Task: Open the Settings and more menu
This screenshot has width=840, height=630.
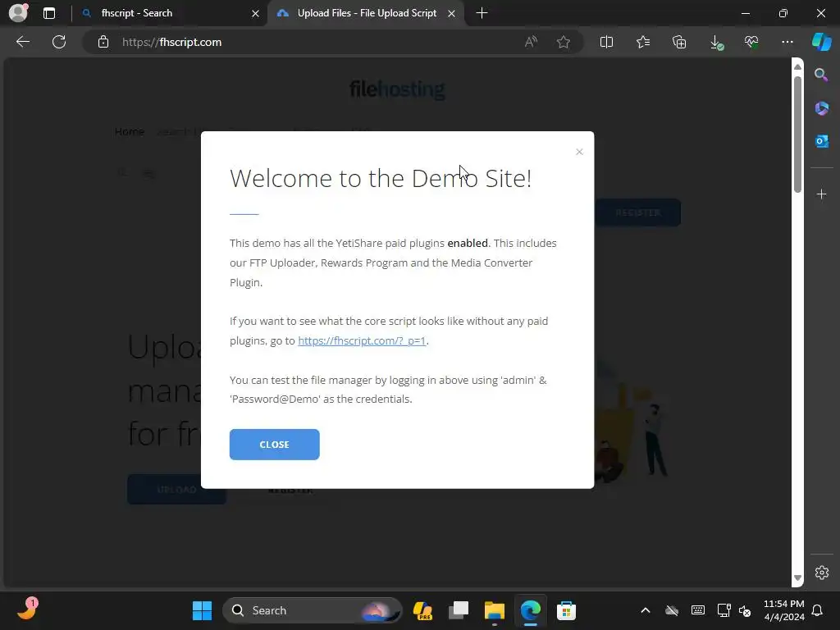Action: (x=787, y=42)
